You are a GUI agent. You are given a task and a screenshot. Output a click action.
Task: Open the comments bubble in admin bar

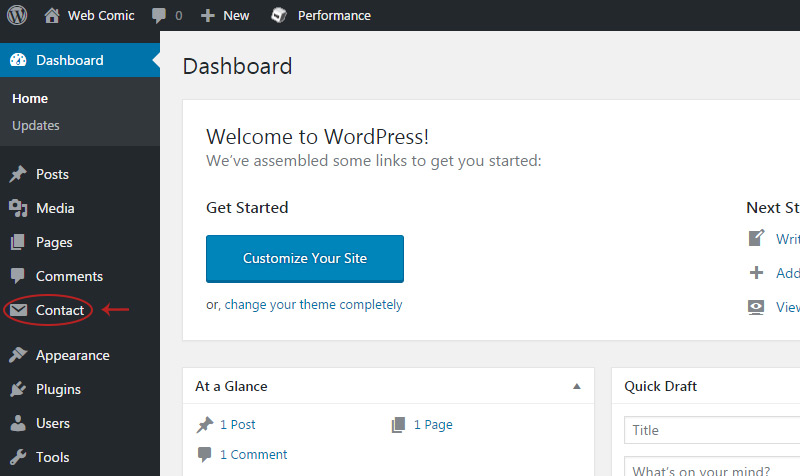[x=159, y=15]
